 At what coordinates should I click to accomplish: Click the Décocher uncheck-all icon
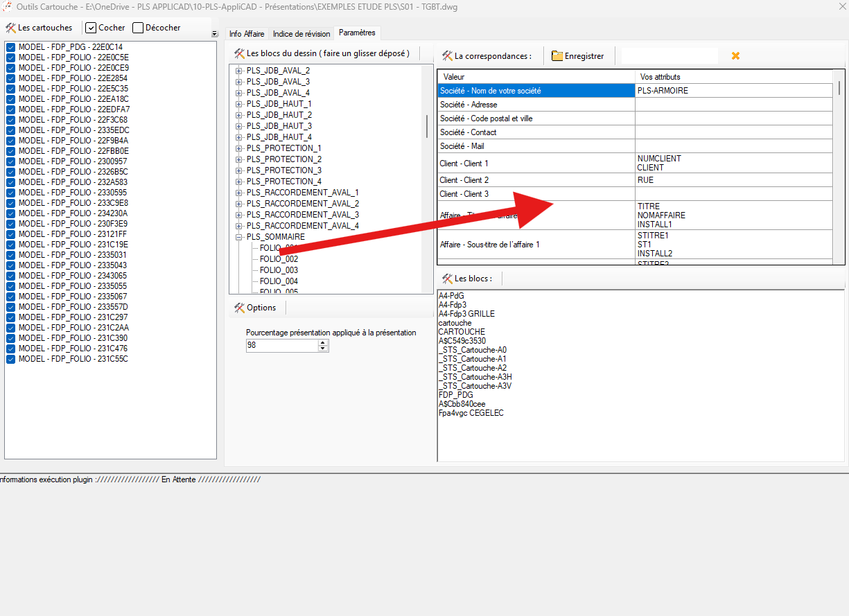pyautogui.click(x=138, y=28)
